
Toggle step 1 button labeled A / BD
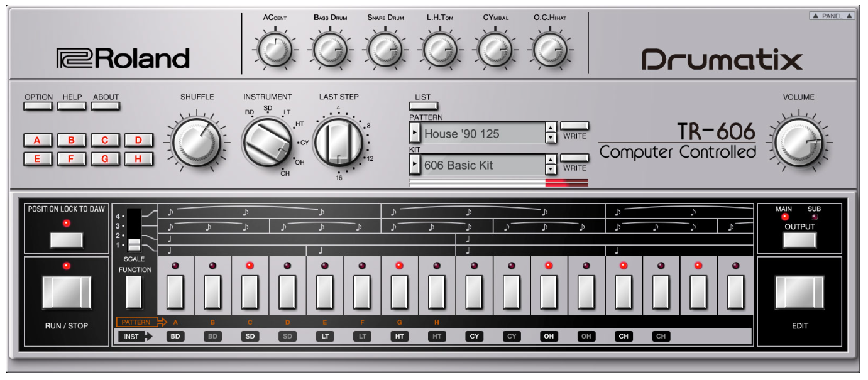tap(175, 291)
